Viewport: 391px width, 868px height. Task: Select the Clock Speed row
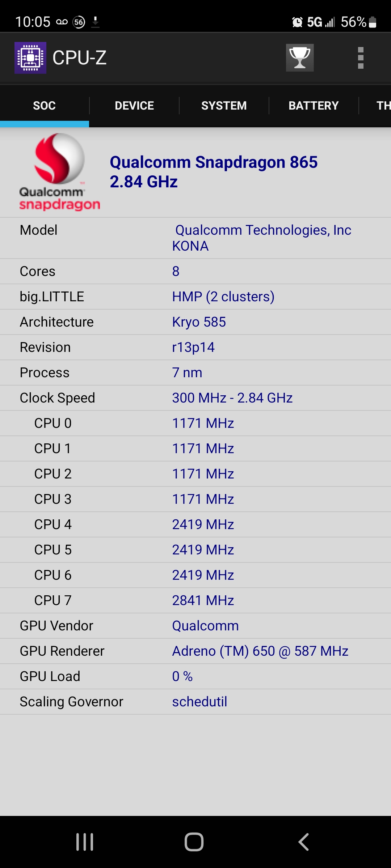195,398
